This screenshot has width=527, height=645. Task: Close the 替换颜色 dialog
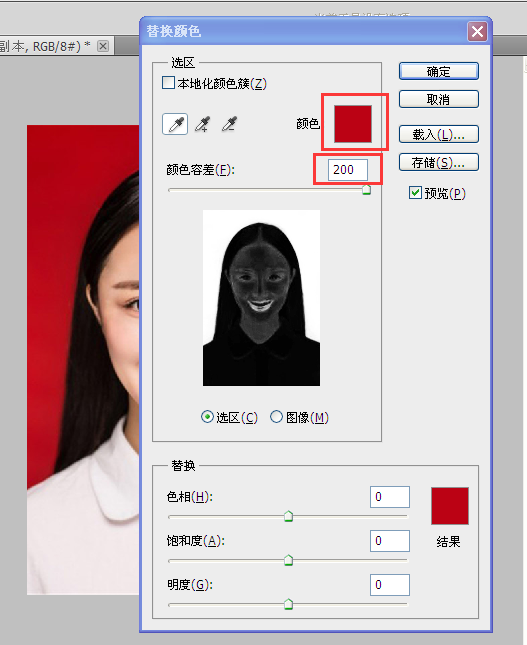coord(477,31)
